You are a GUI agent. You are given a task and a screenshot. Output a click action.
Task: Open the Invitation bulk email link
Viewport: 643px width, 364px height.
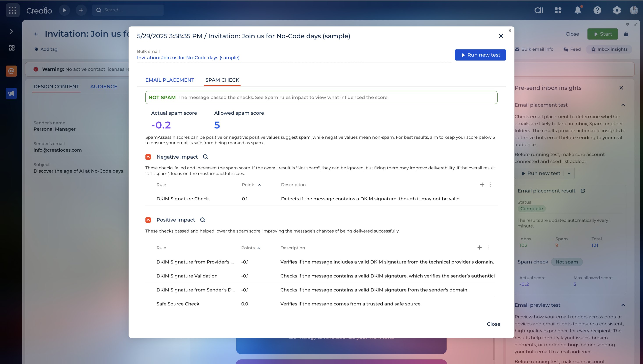pyautogui.click(x=188, y=58)
